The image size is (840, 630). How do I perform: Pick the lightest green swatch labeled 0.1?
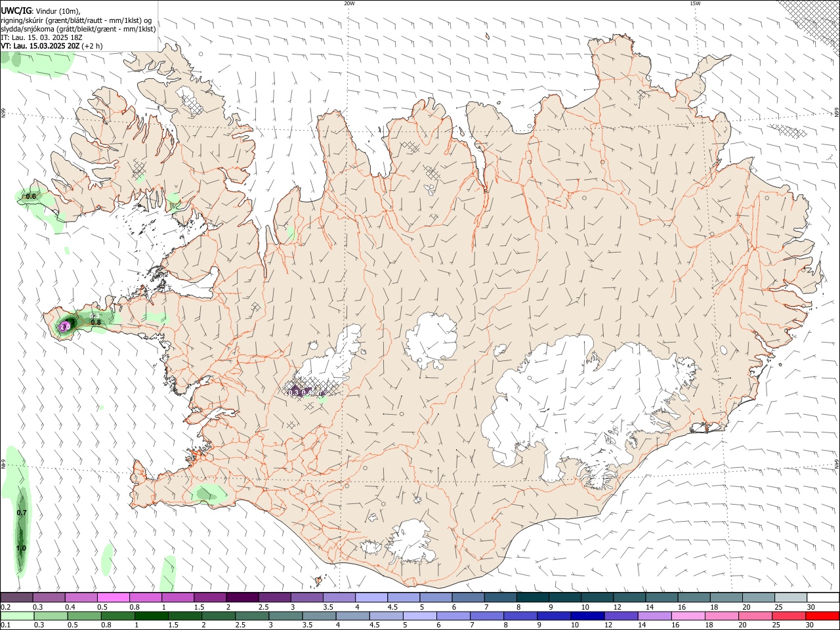pyautogui.click(x=17, y=616)
